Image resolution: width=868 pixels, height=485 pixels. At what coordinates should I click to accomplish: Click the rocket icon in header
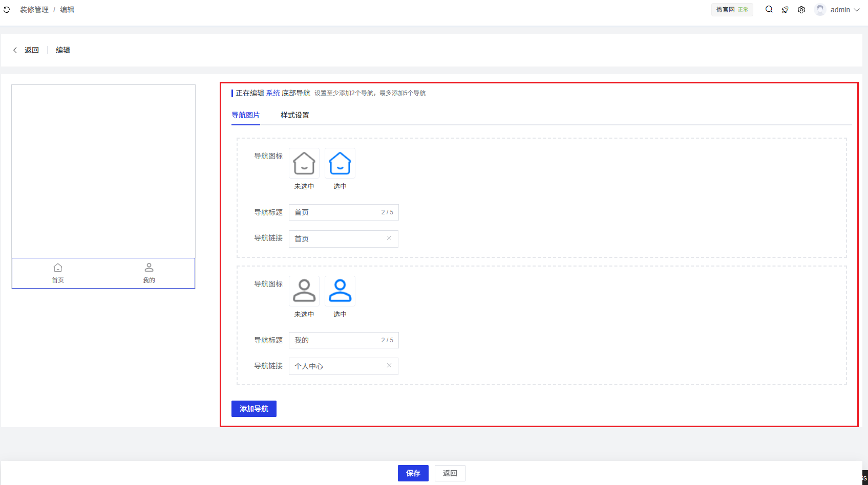(785, 10)
